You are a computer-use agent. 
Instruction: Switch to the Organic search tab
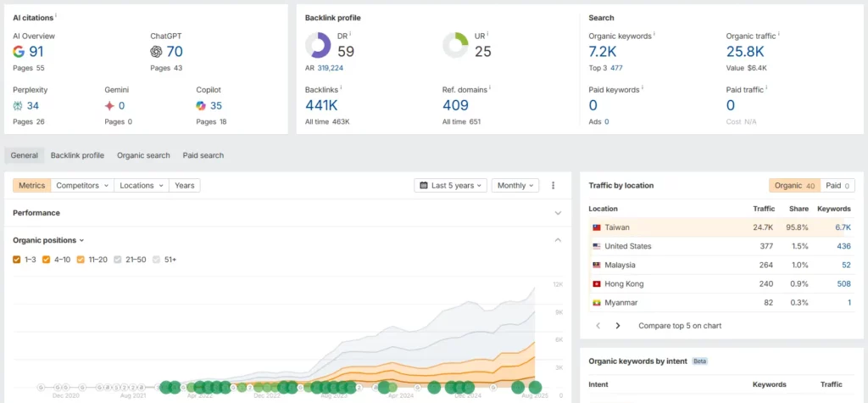click(x=143, y=155)
